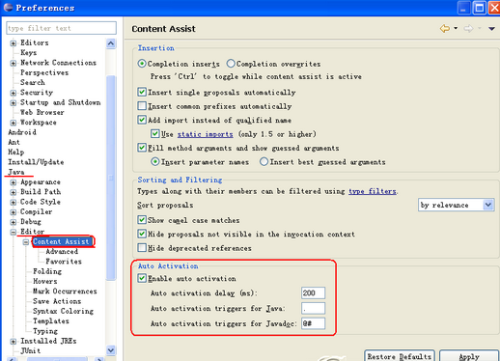Image resolution: width=500 pixels, height=361 pixels.
Task: Select Web Browser preference page
Action: [x=42, y=112]
